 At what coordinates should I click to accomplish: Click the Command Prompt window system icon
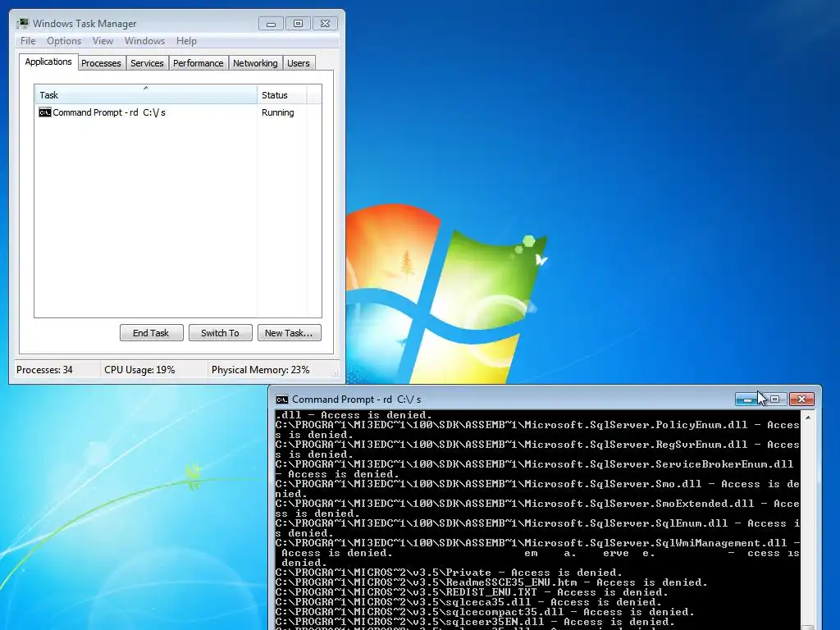(x=282, y=399)
